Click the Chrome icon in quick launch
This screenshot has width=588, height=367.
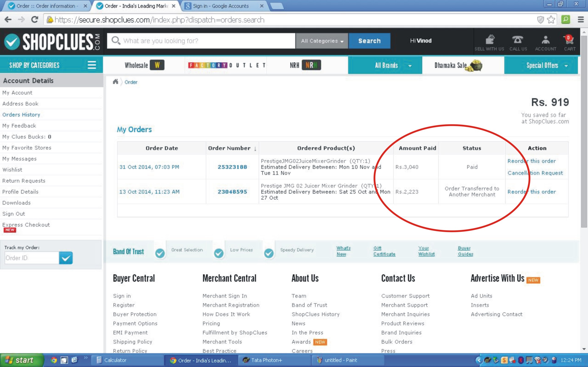point(54,360)
